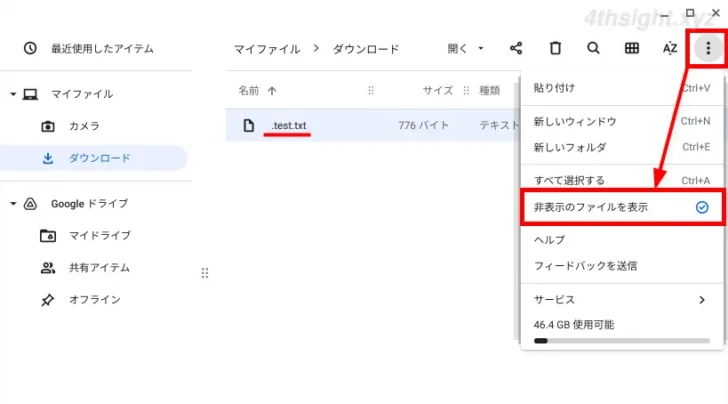Select カメラ in sidebar
Image resolution: width=728 pixels, height=404 pixels.
[84, 126]
